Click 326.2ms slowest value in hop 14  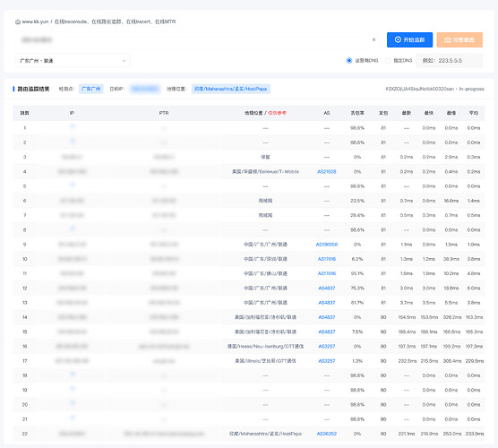tap(452, 317)
